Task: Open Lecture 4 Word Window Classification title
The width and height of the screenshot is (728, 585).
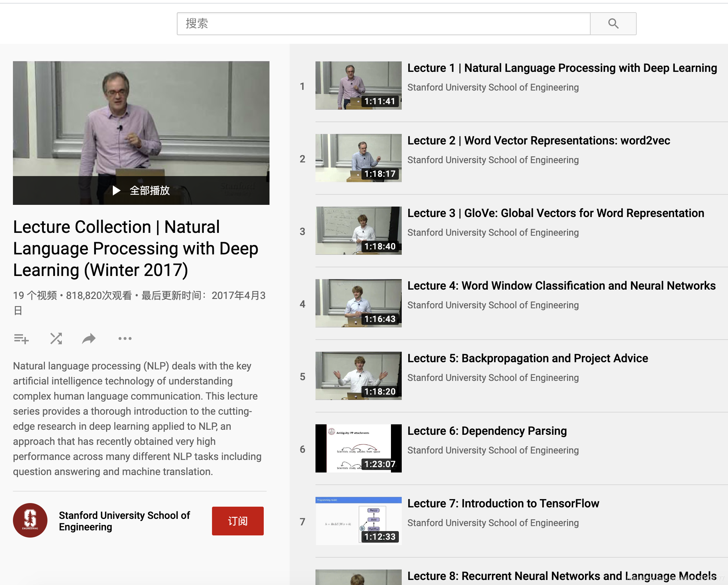Action: (562, 286)
